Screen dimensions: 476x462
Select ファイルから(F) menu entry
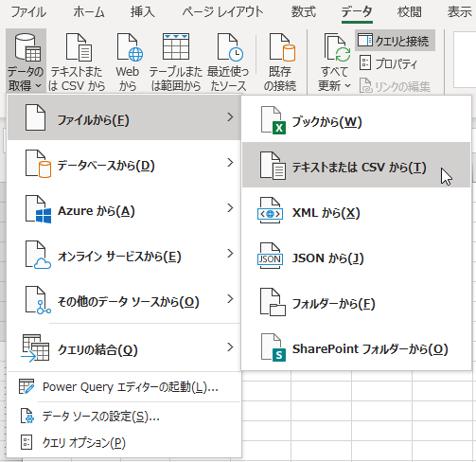pos(124,117)
